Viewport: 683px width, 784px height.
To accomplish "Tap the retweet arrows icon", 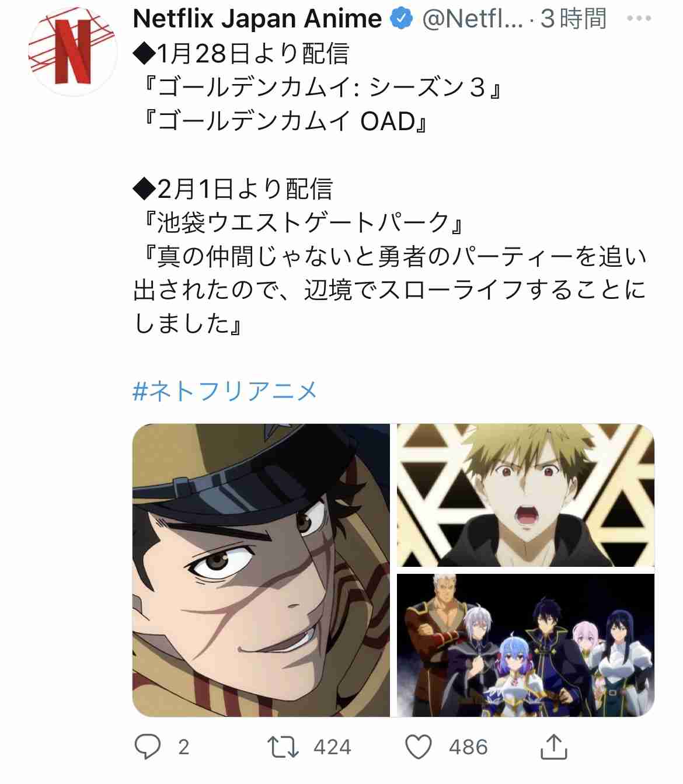I will pyautogui.click(x=283, y=747).
